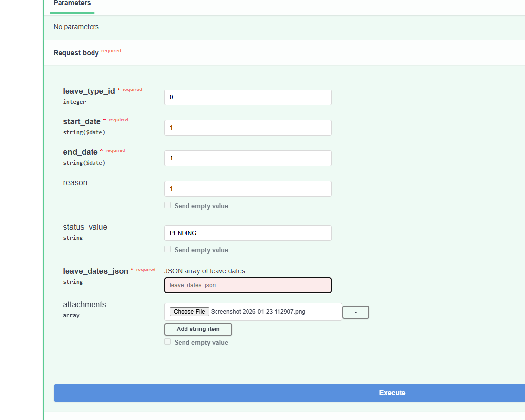The image size is (525, 420).
Task: Select the end_date input box
Action: pos(247,158)
